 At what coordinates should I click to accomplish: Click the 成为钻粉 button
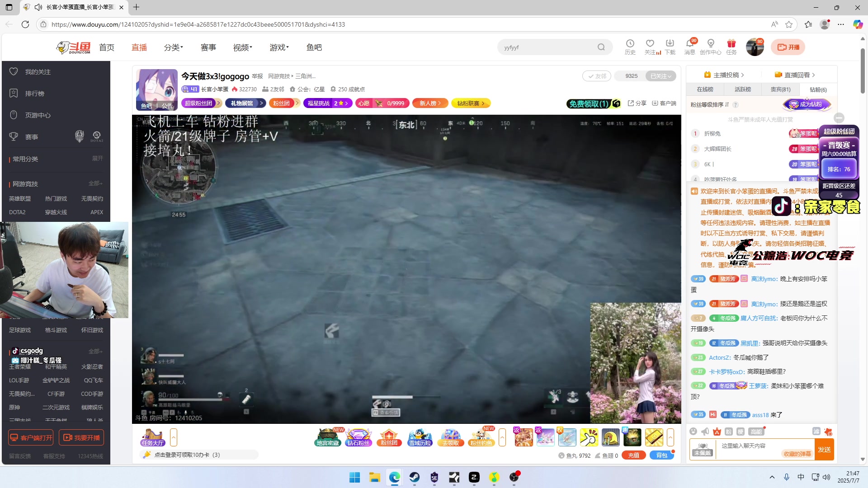[x=807, y=104]
